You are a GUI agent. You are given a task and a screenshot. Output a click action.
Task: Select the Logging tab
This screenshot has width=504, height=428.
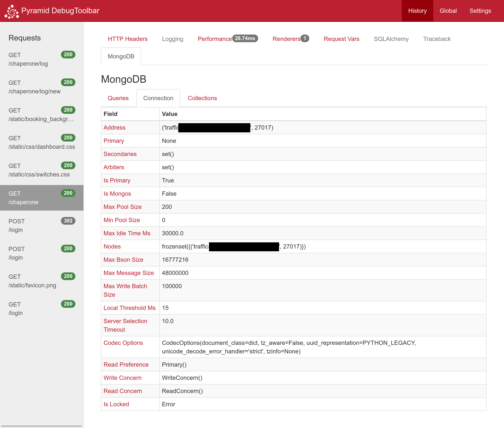(173, 39)
